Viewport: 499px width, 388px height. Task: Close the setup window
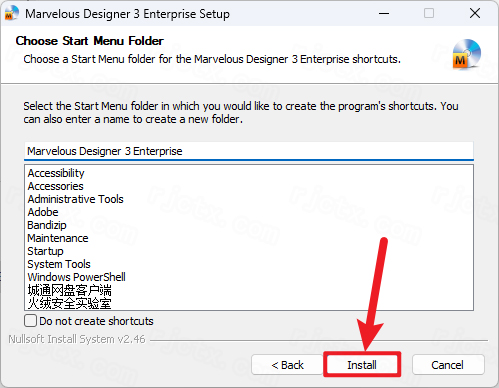coord(475,13)
